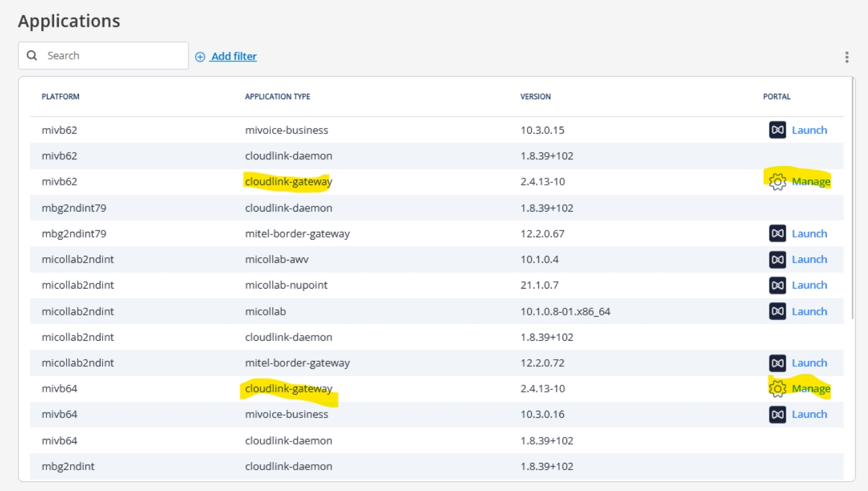Click mbg2ndint79 platform in cloudlink-daemon row
This screenshot has height=491, width=868.
74,208
